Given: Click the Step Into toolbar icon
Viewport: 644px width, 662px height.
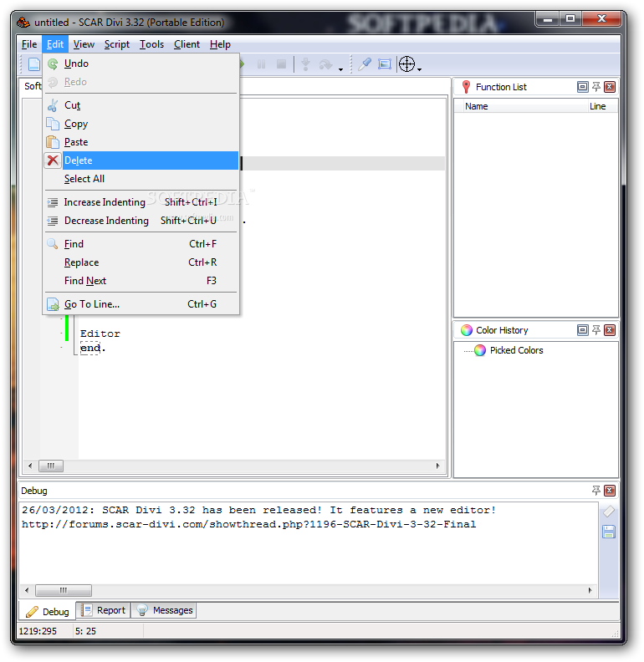Looking at the screenshot, I should (305, 64).
